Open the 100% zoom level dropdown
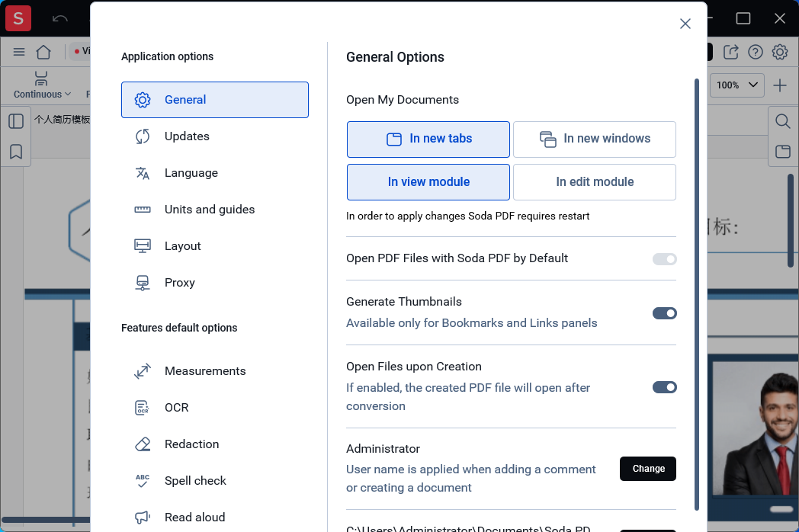The width and height of the screenshot is (799, 532). [x=736, y=85]
